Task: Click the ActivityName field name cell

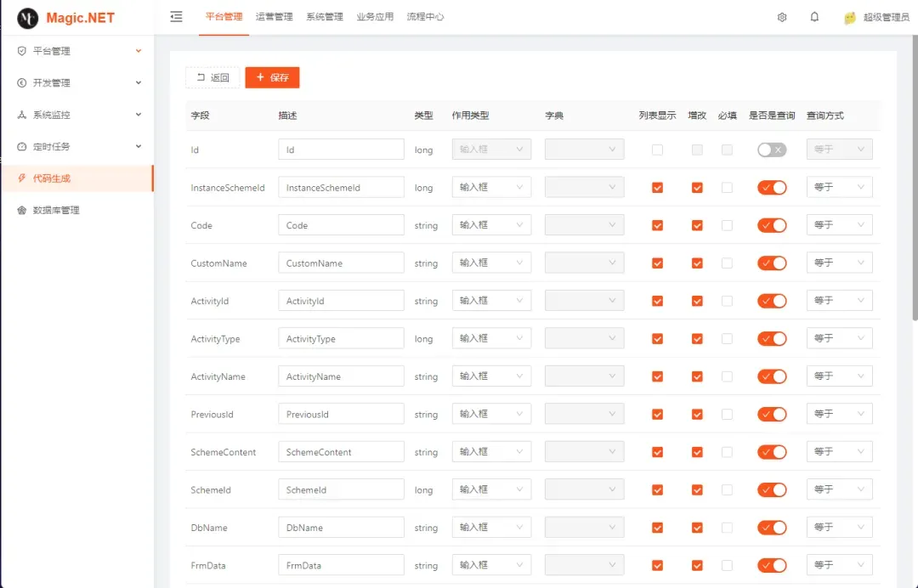Action: click(x=218, y=376)
